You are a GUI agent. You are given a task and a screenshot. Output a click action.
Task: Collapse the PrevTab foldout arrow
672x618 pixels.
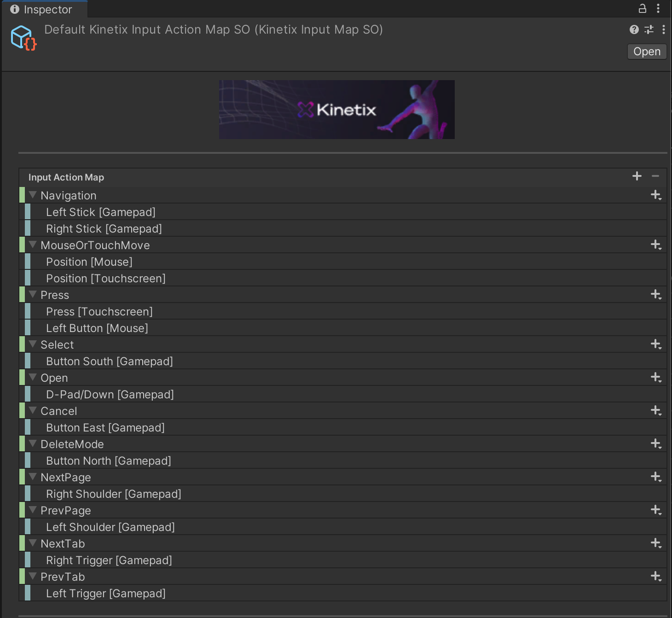(33, 576)
